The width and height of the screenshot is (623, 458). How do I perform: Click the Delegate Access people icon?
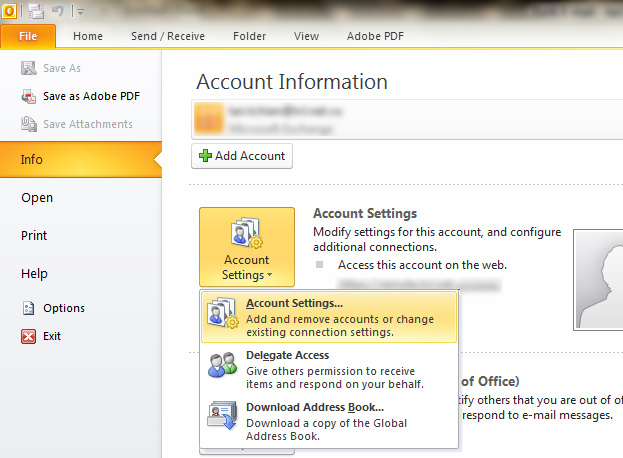222,365
